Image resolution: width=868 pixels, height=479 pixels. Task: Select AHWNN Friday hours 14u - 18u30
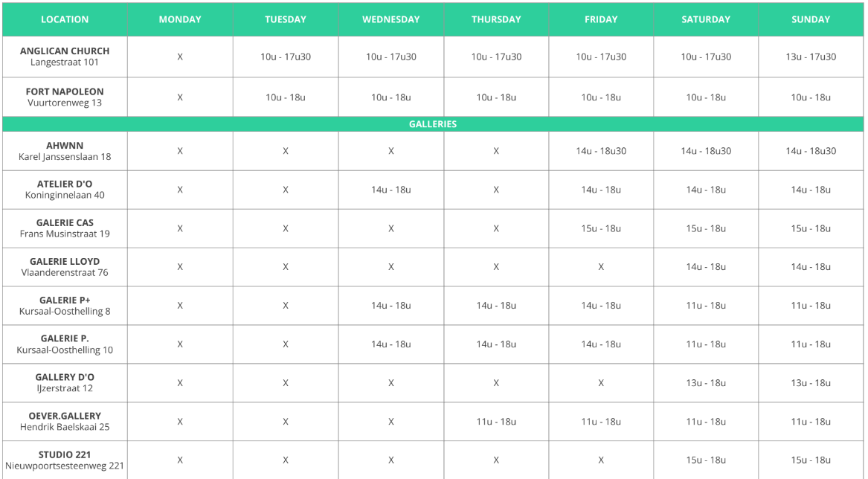[x=601, y=151]
